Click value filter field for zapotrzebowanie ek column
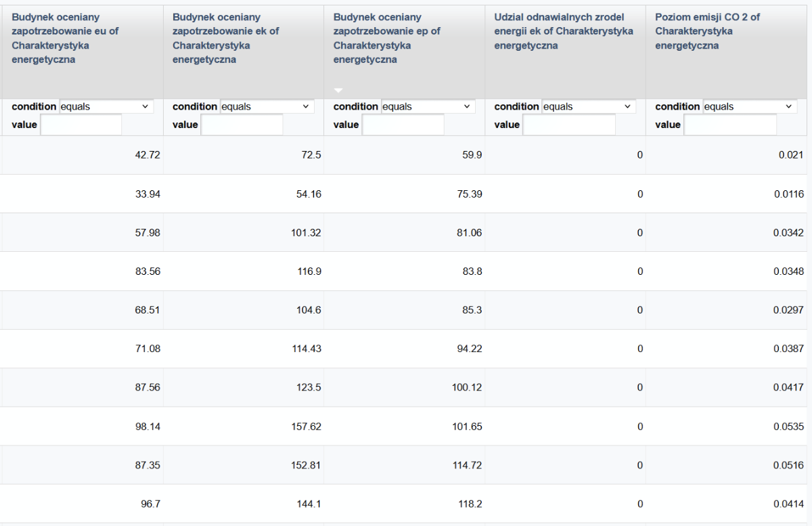Screen dimensions: 812x526 point(242,125)
